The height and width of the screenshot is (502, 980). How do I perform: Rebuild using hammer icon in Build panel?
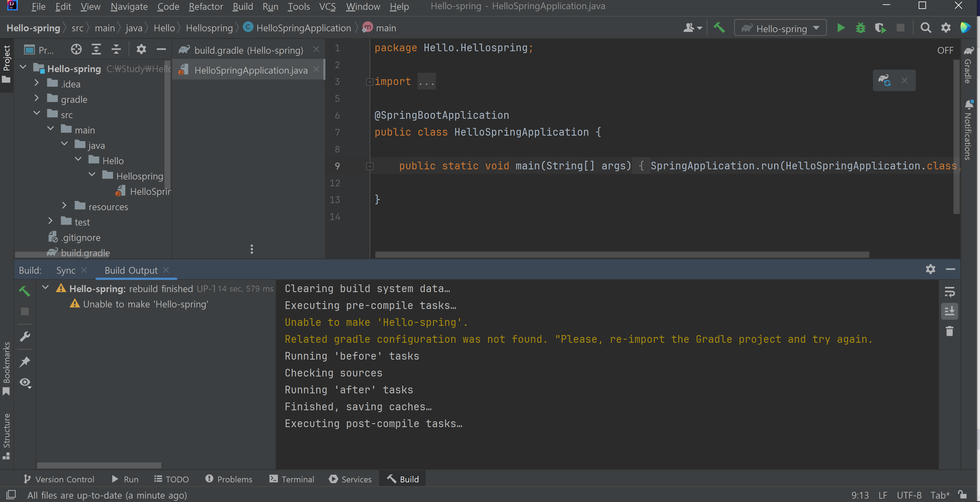coord(25,291)
